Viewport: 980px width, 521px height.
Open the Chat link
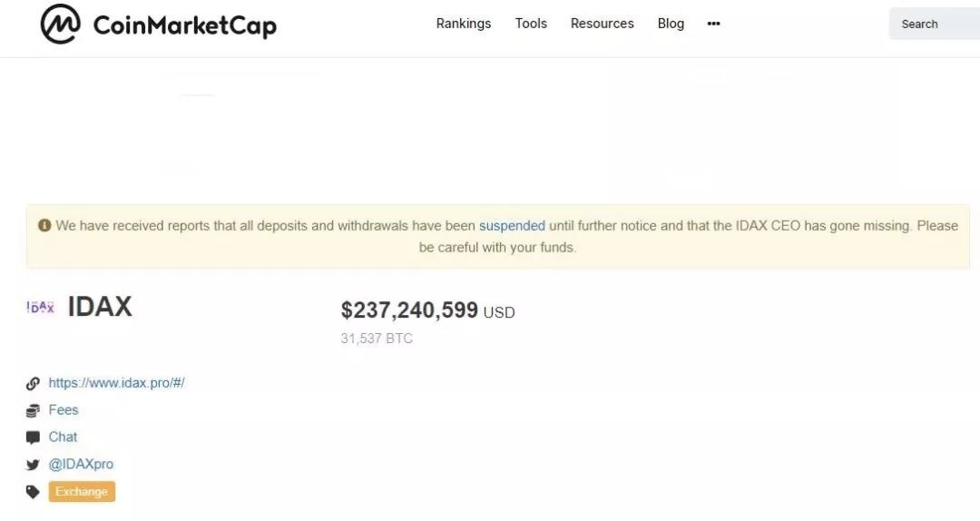pos(63,437)
